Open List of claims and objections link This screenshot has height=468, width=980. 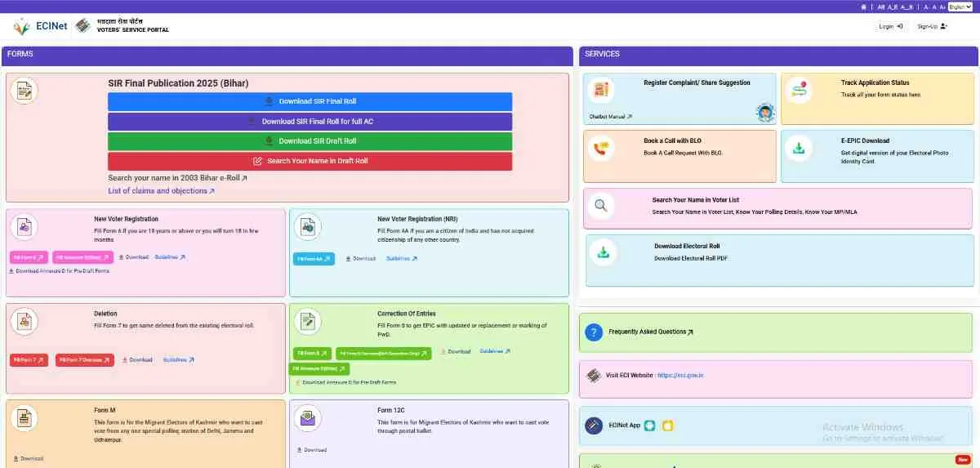pos(161,191)
